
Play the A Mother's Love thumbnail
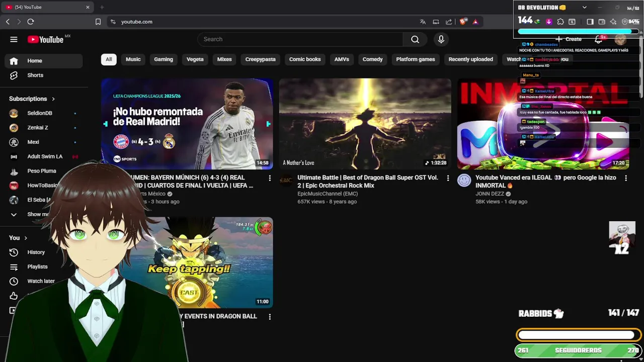click(365, 124)
